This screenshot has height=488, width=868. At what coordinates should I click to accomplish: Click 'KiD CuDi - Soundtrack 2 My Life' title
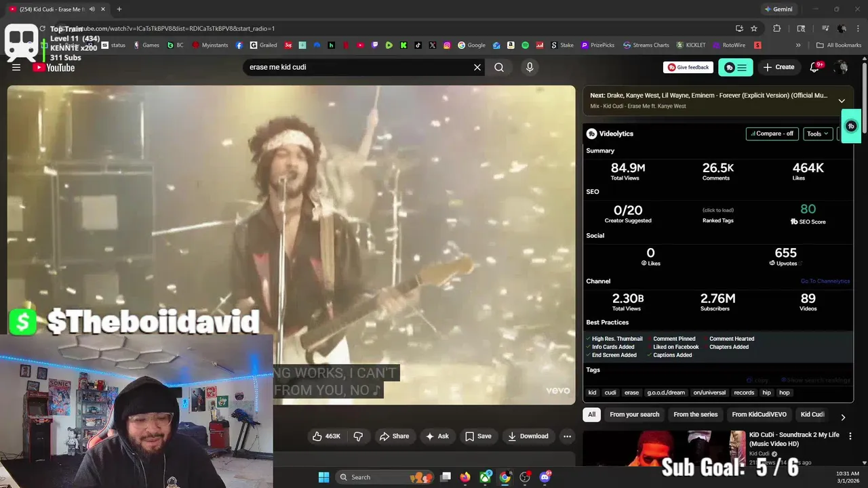(793, 439)
